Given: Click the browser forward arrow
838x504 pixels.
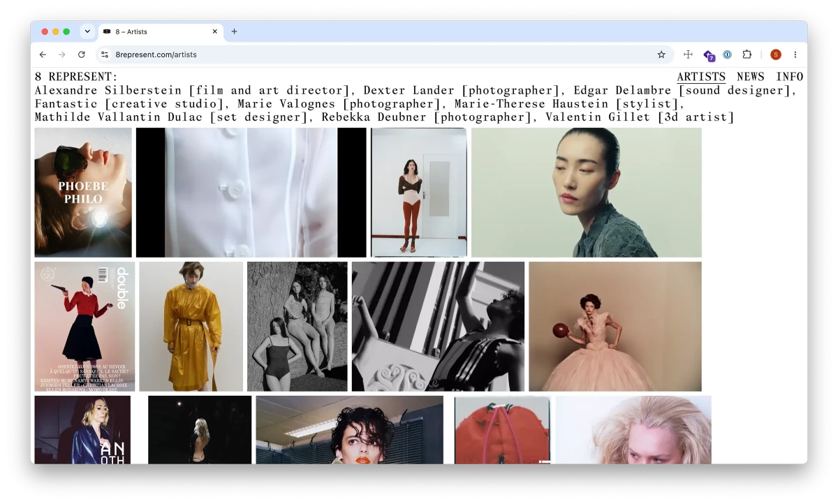Looking at the screenshot, I should point(62,54).
